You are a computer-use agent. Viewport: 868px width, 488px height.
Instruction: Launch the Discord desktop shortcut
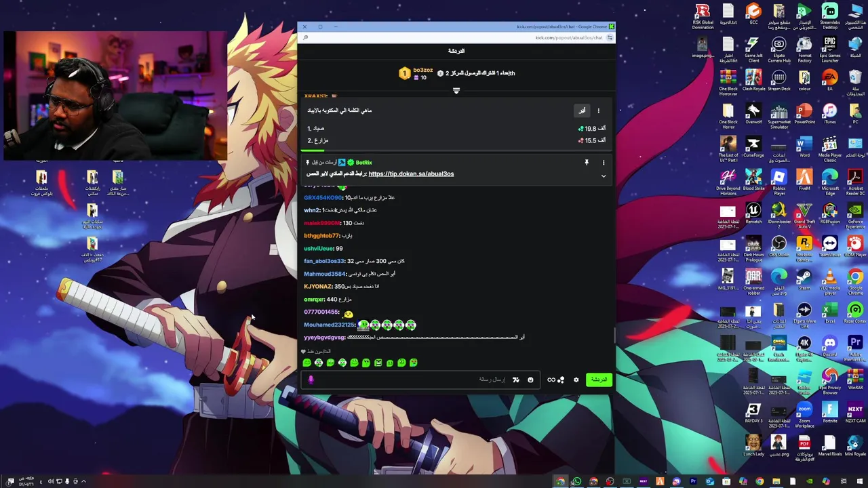pyautogui.click(x=829, y=346)
